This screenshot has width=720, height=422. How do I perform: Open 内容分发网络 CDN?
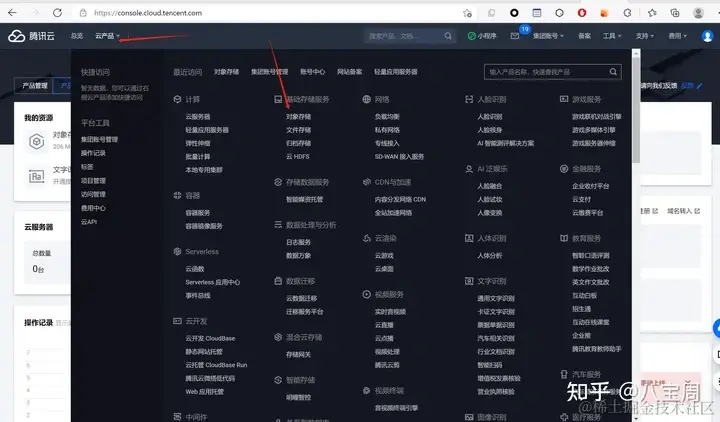400,199
